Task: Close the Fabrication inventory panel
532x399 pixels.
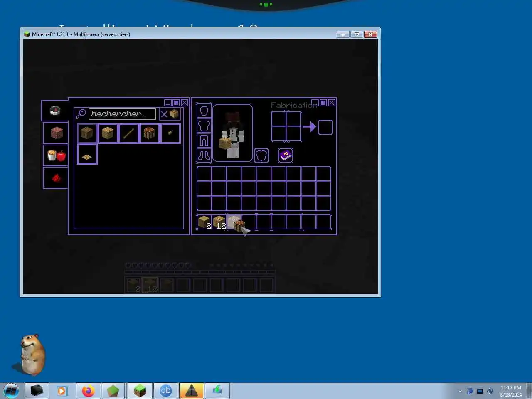Action: coord(332,103)
